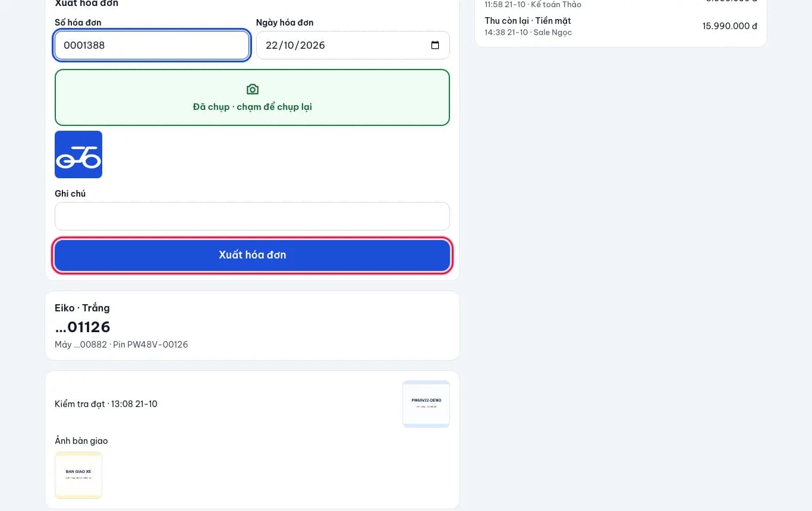812x511 pixels.
Task: Click the 'Máy ...00882 · Pin PW48V-00126' line
Action: click(x=121, y=345)
